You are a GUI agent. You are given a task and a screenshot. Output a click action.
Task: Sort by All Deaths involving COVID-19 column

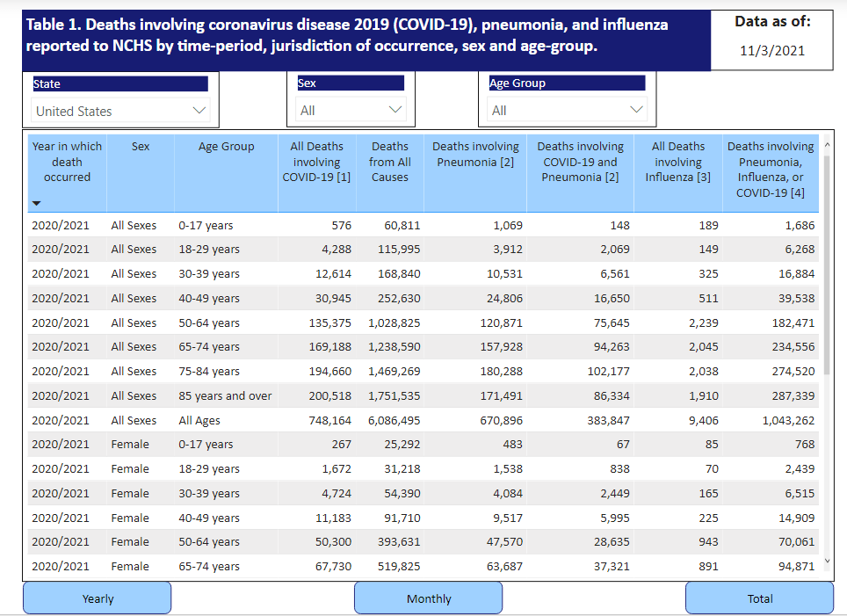pos(316,162)
